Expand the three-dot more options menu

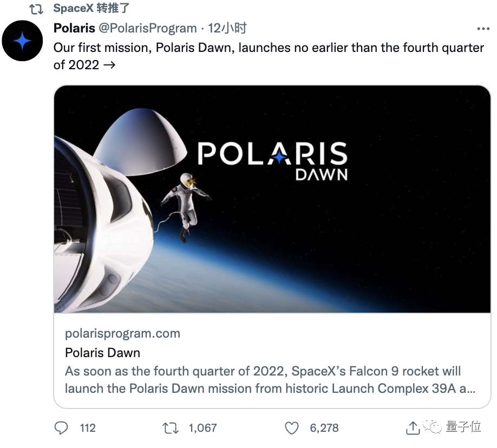482,29
